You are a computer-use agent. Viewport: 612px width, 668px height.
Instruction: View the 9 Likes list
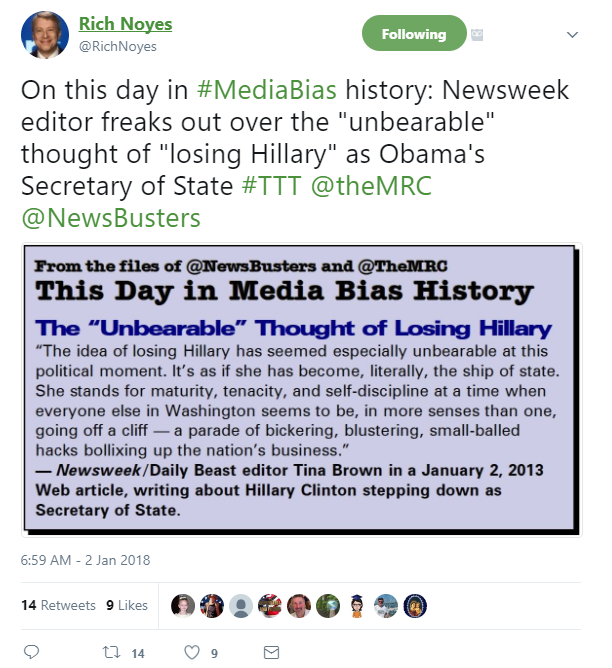click(x=127, y=605)
